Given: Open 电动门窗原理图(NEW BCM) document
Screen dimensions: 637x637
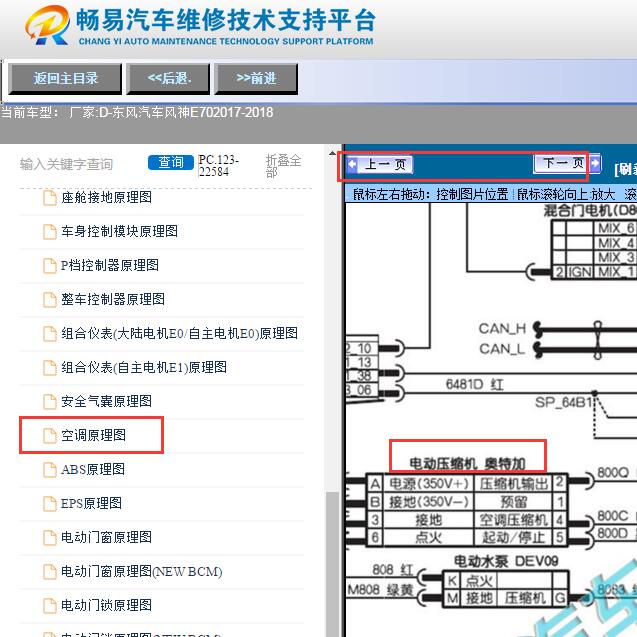Looking at the screenshot, I should pos(142,572).
